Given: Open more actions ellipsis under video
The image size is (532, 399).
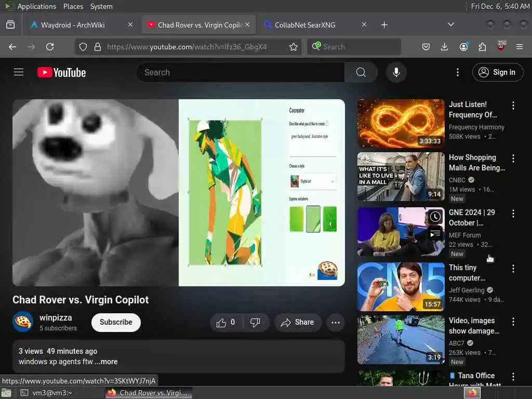Looking at the screenshot, I should click(336, 322).
